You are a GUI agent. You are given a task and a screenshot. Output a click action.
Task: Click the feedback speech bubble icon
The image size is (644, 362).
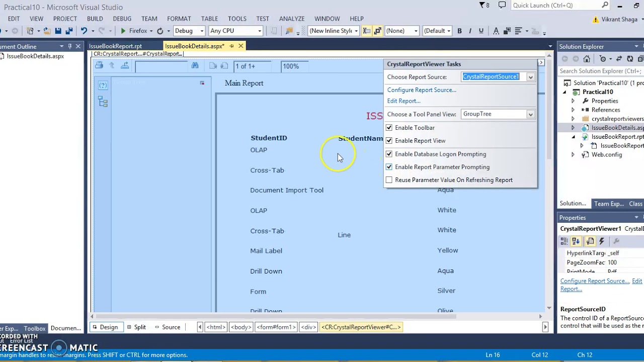click(502, 5)
